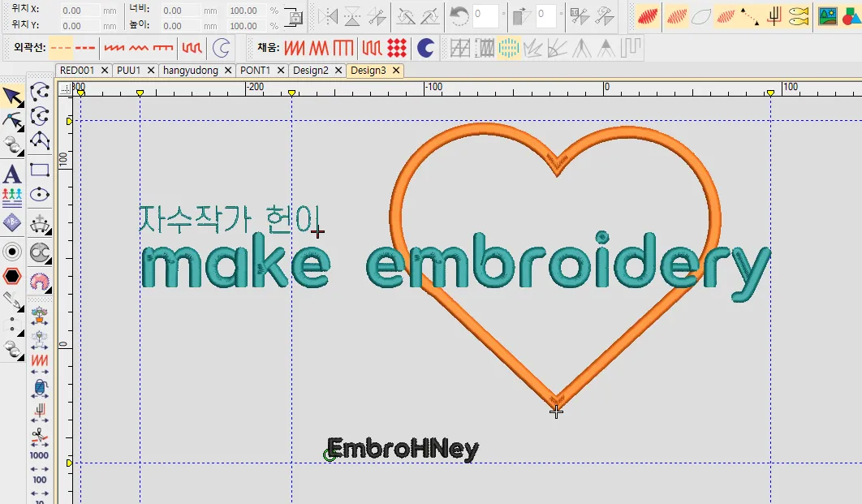Select the ellipse shape tool
The width and height of the screenshot is (862, 504).
[40, 195]
